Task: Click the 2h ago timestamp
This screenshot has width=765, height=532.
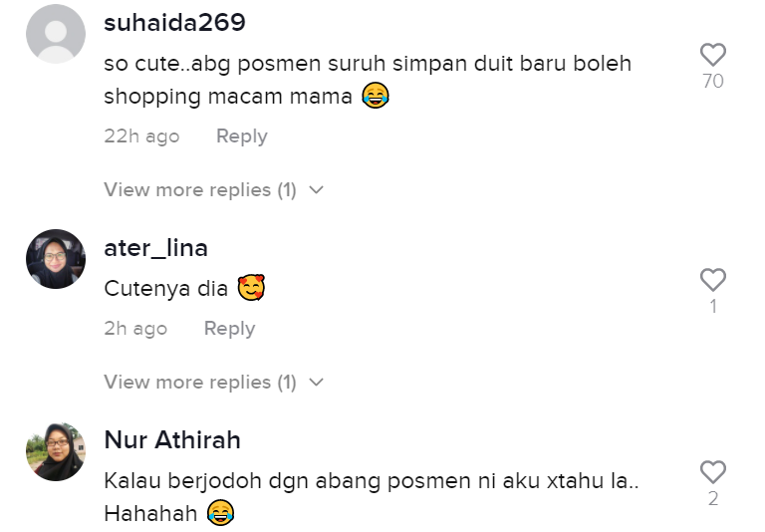Action: coord(135,329)
